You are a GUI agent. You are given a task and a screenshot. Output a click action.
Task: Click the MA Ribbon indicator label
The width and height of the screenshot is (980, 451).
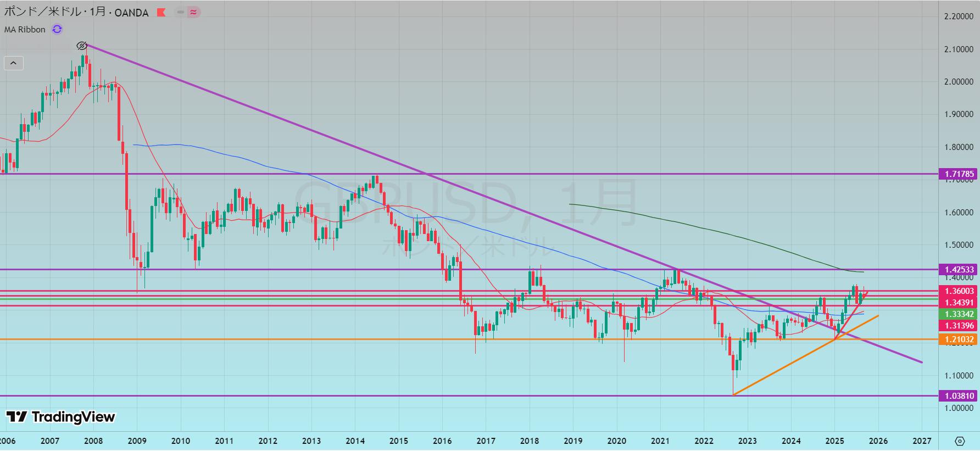pos(25,30)
